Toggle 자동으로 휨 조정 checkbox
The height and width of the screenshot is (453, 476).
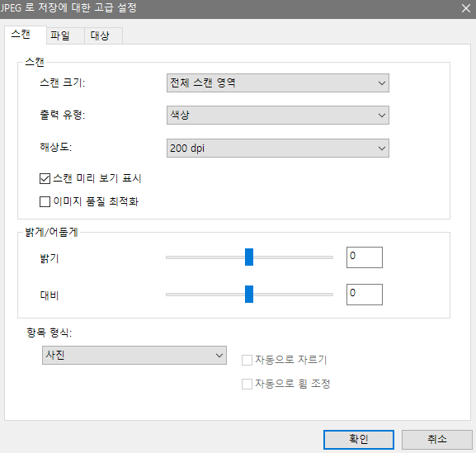[247, 384]
